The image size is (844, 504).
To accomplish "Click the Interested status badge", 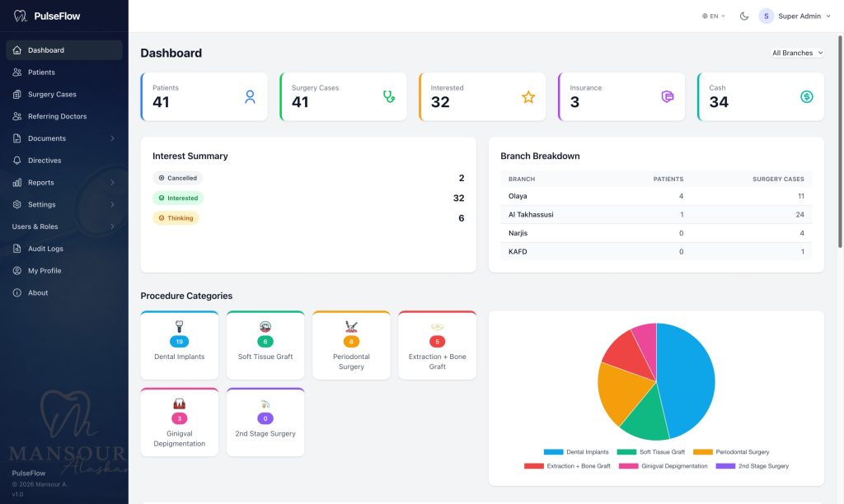I will click(178, 198).
